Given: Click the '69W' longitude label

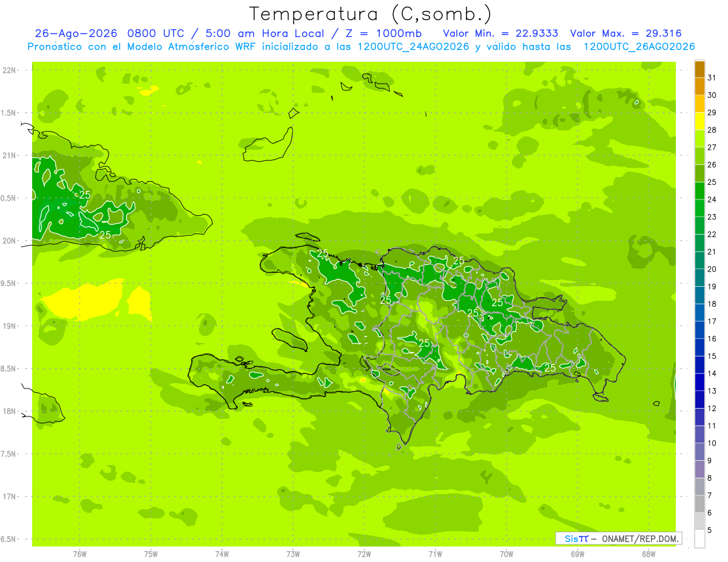Looking at the screenshot, I should [x=578, y=554].
